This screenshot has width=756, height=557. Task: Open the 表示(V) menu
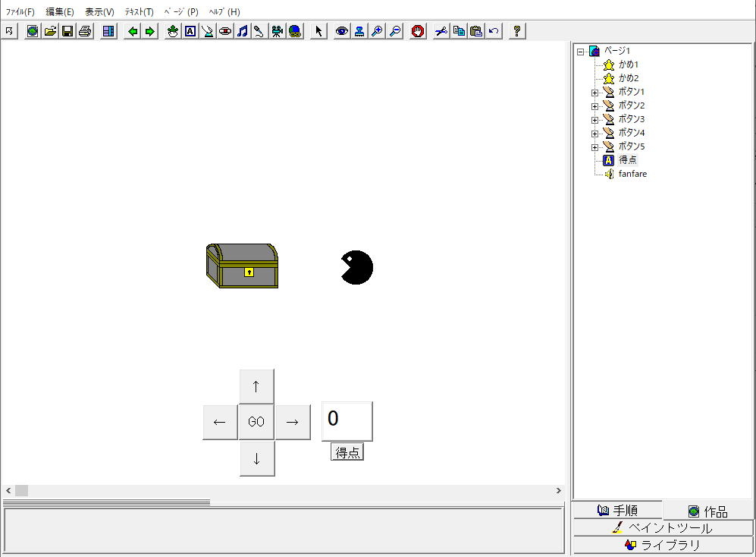click(99, 11)
